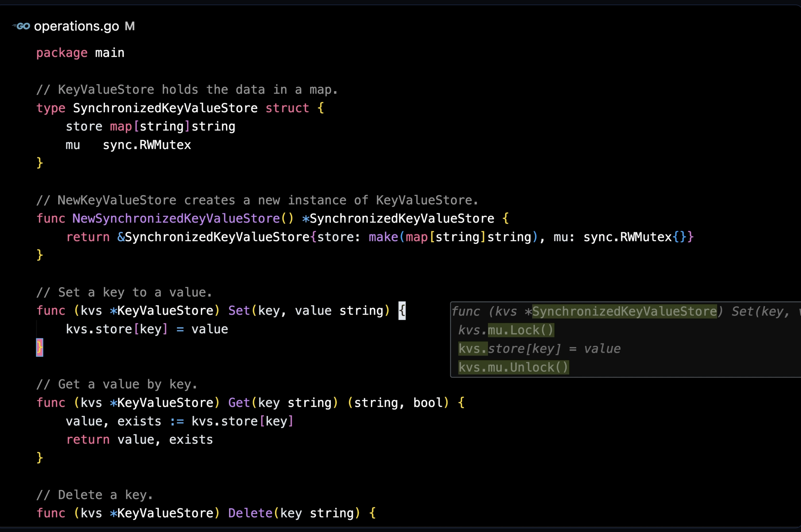Click the kvs.mu.Lock() suggestion line
The width and height of the screenshot is (801, 532).
click(506, 330)
